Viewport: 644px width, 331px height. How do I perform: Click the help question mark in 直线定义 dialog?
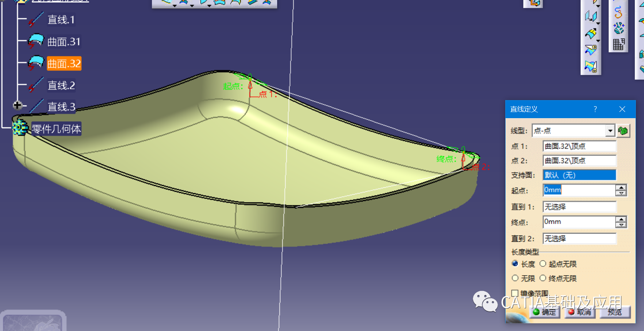pyautogui.click(x=595, y=109)
